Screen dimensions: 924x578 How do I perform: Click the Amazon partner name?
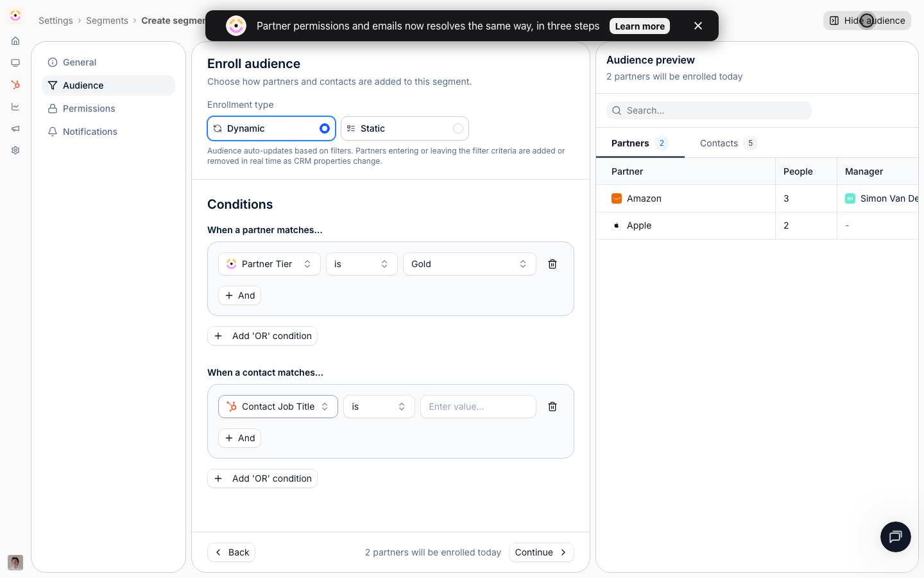click(x=644, y=198)
